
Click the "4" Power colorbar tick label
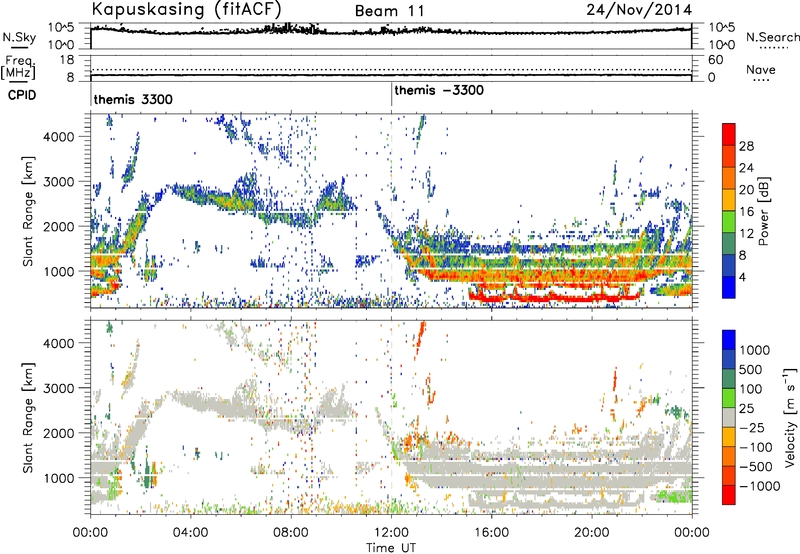[742, 277]
